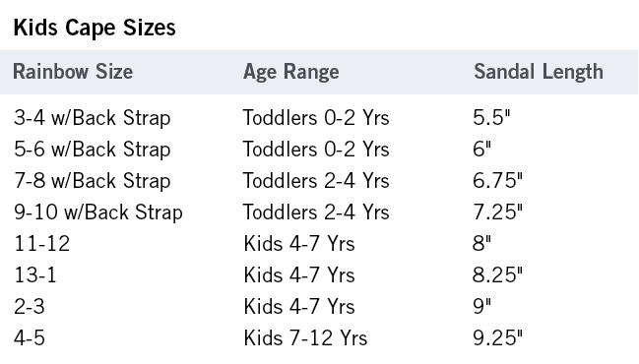Image resolution: width=639 pixels, height=364 pixels.
Task: Click the 5.5" sandal length value
Action: [x=491, y=118]
